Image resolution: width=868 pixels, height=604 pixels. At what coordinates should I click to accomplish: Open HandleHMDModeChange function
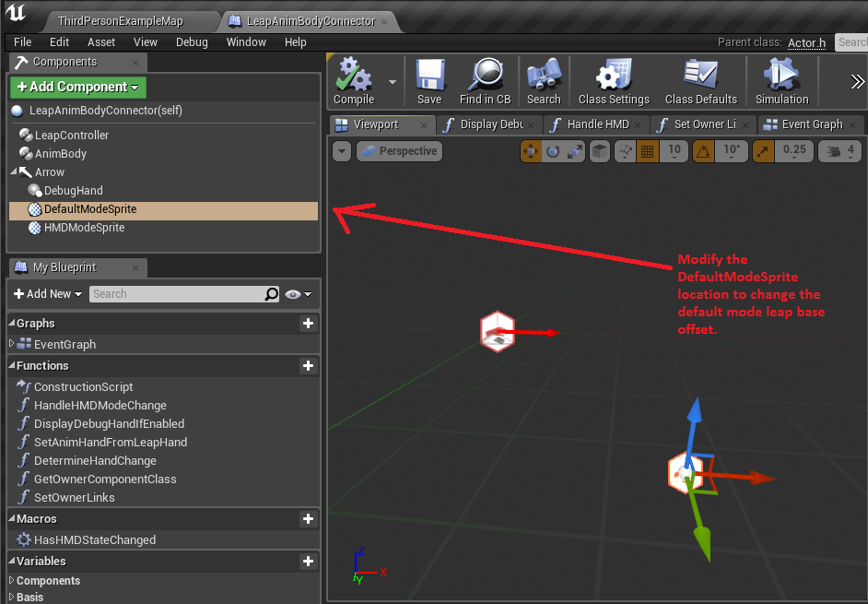click(x=100, y=406)
